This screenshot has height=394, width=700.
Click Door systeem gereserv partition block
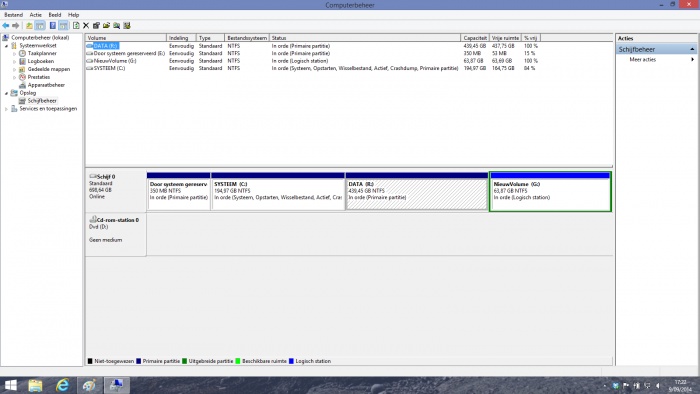click(x=179, y=191)
